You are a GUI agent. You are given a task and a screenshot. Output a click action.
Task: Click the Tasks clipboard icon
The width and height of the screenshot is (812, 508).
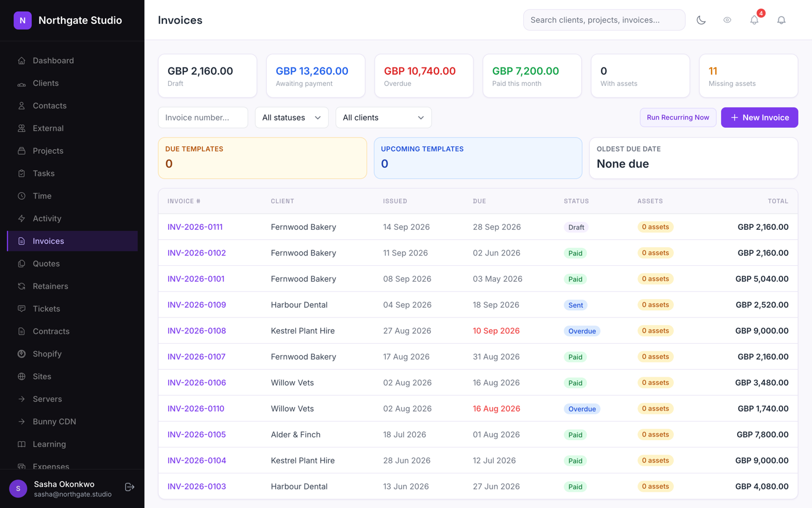point(21,174)
